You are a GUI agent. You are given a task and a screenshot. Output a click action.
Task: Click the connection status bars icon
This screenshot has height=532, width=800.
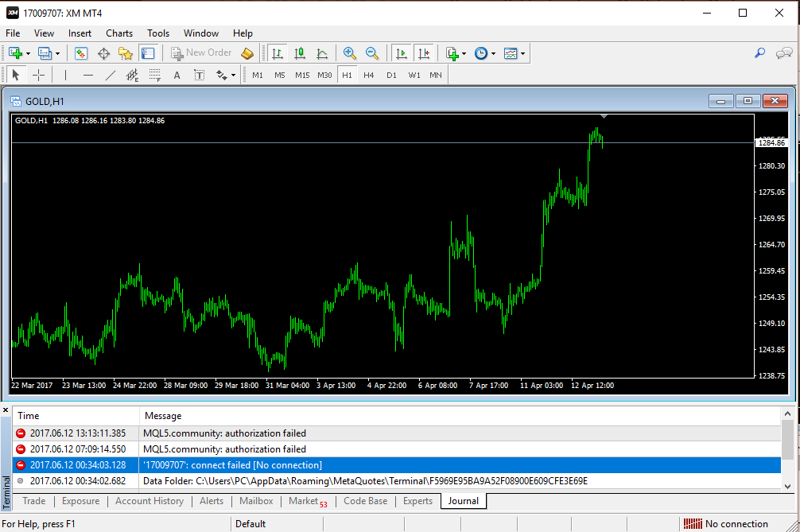(x=693, y=524)
